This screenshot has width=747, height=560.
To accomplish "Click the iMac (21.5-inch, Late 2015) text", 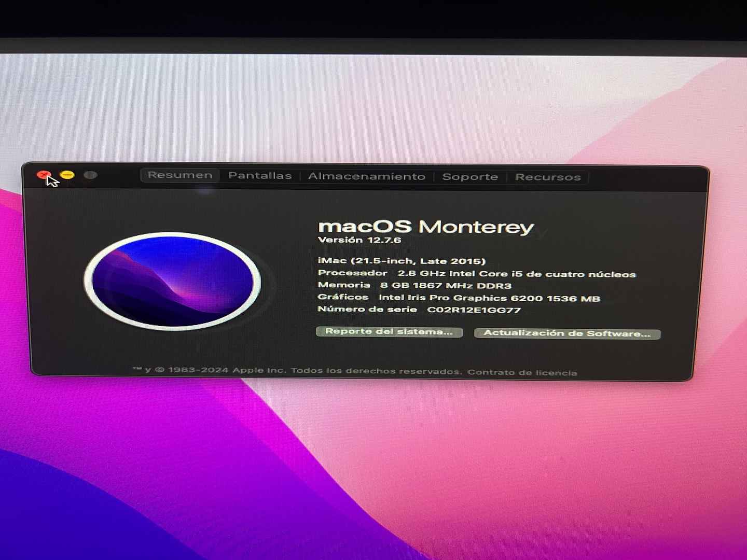I will pyautogui.click(x=402, y=261).
